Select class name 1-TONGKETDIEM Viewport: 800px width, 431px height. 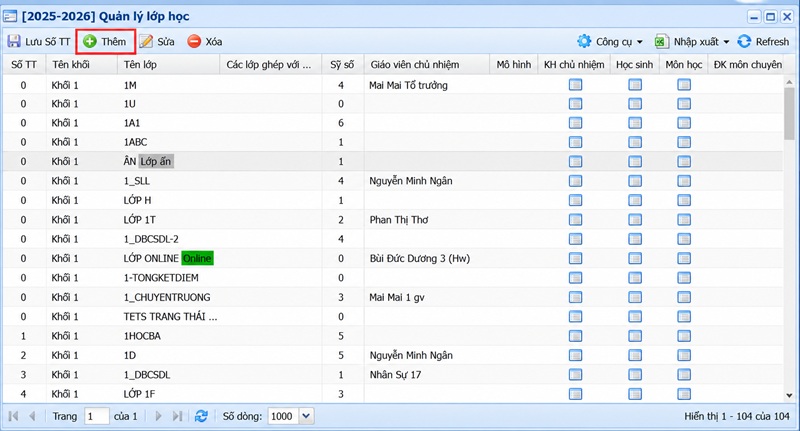point(161,278)
